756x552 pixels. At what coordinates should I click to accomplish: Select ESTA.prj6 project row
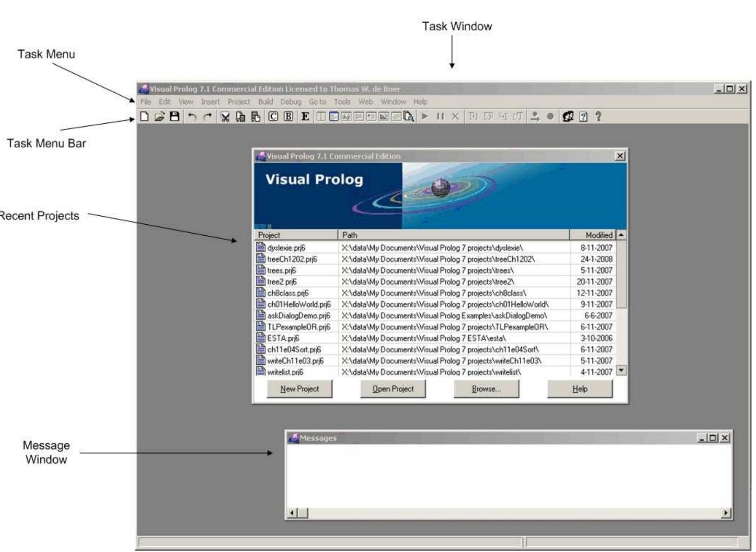[435, 338]
